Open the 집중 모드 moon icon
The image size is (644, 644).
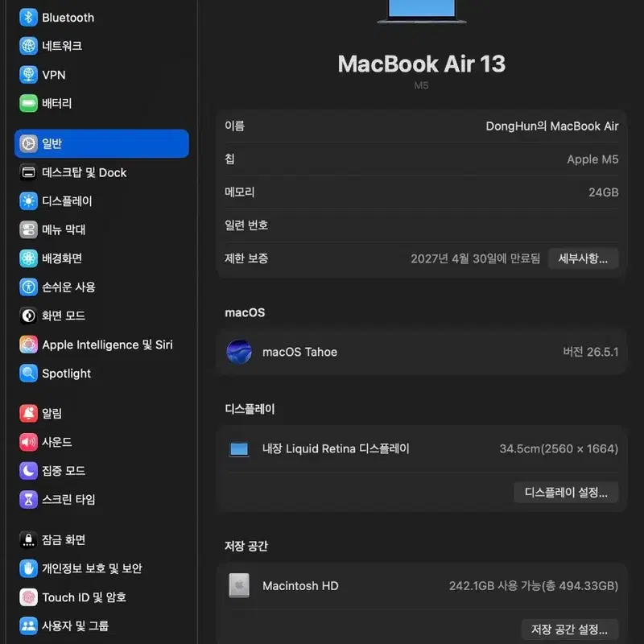pos(28,471)
